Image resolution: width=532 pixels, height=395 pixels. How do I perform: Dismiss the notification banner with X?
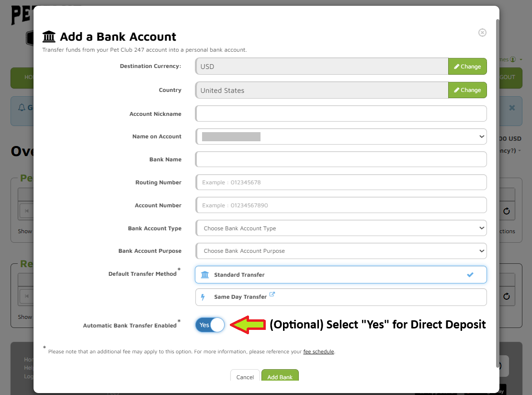tap(512, 108)
